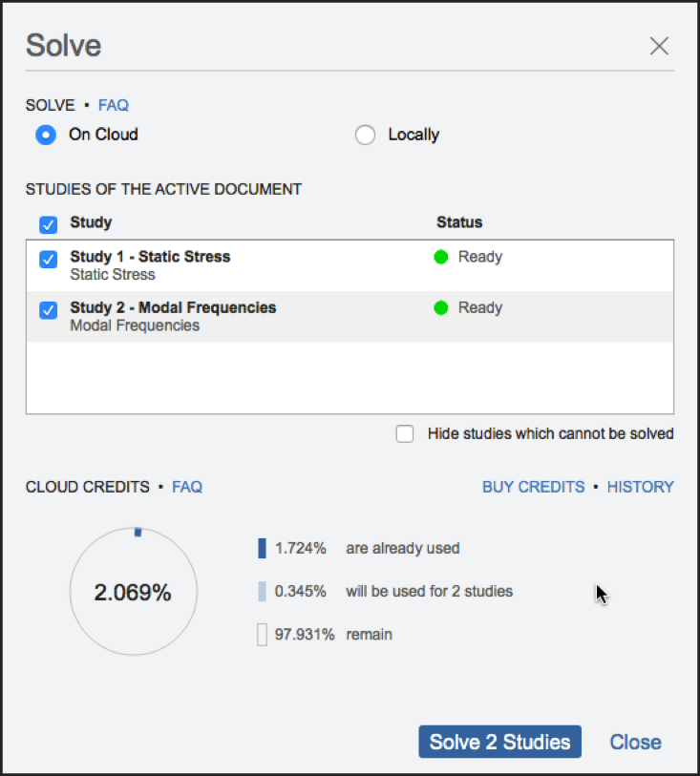Toggle the select-all Study header checkbox
This screenshot has width=700, height=776.
tap(48, 224)
